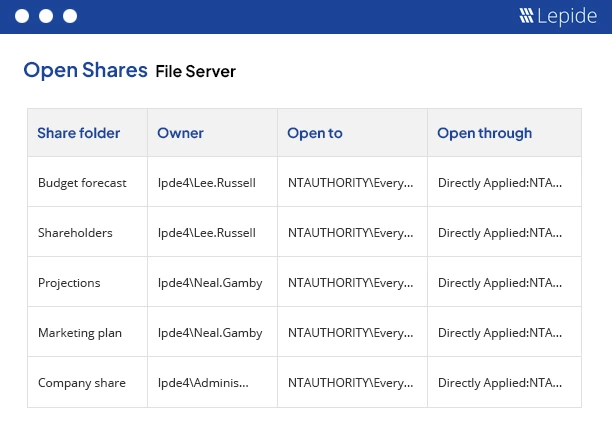Select the Company share folder

80,383
